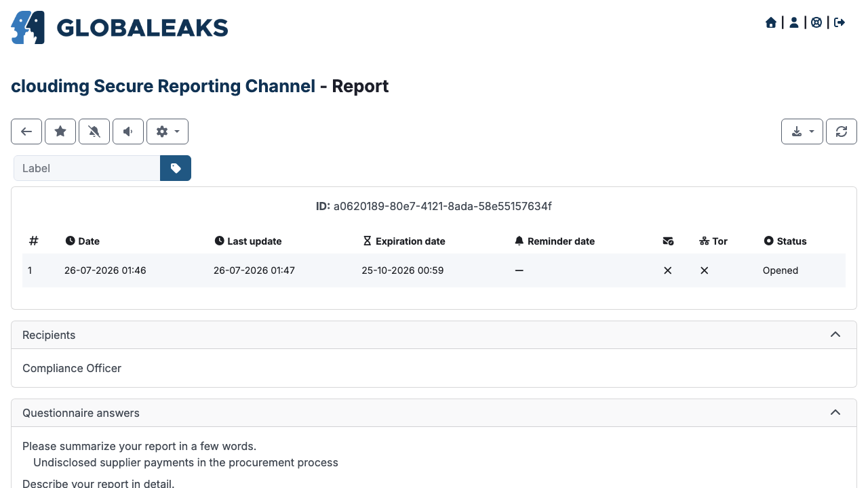The height and width of the screenshot is (488, 868).
Task: Click the date value 26-07-2026 01:46
Action: click(x=105, y=270)
